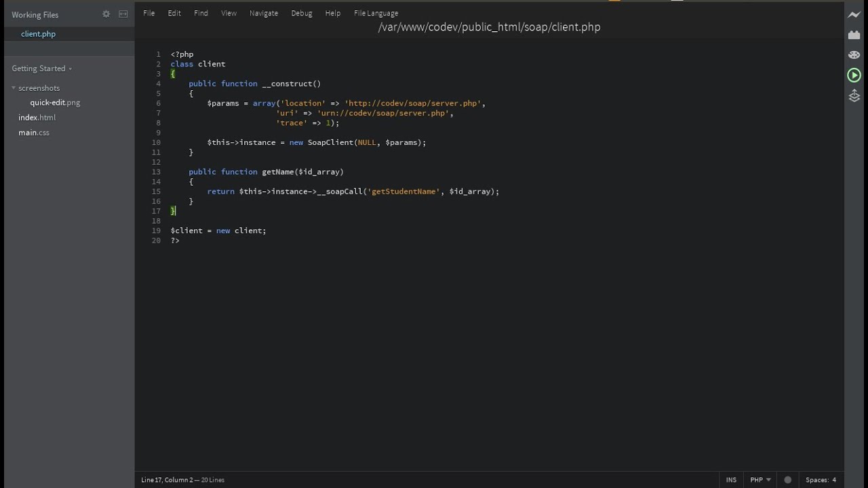
Task: Open the View menu
Action: point(229,13)
